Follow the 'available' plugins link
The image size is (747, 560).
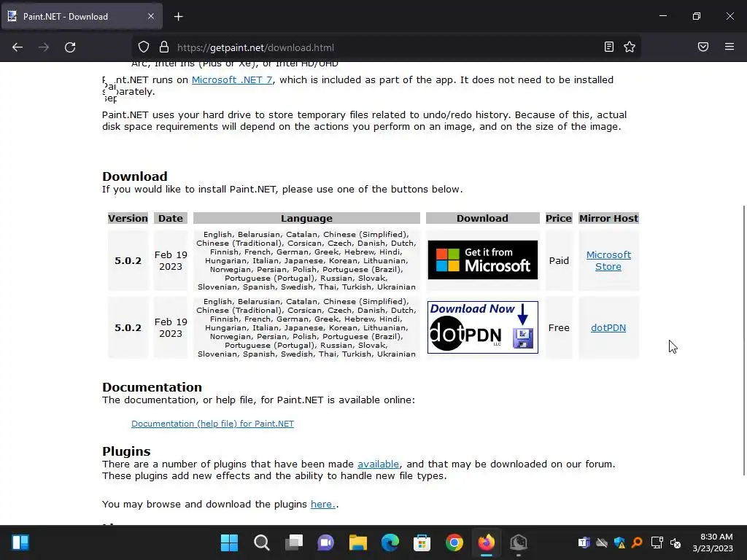[379, 464]
